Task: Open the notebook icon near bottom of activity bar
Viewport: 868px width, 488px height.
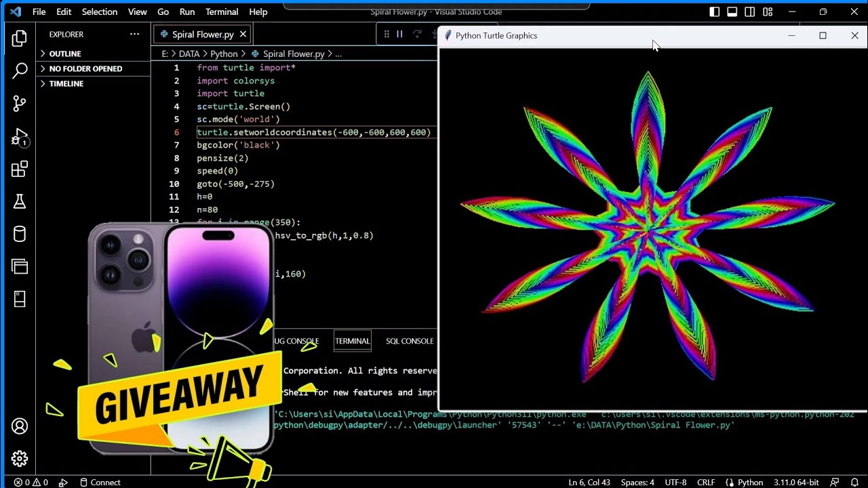Action: pos(19,299)
